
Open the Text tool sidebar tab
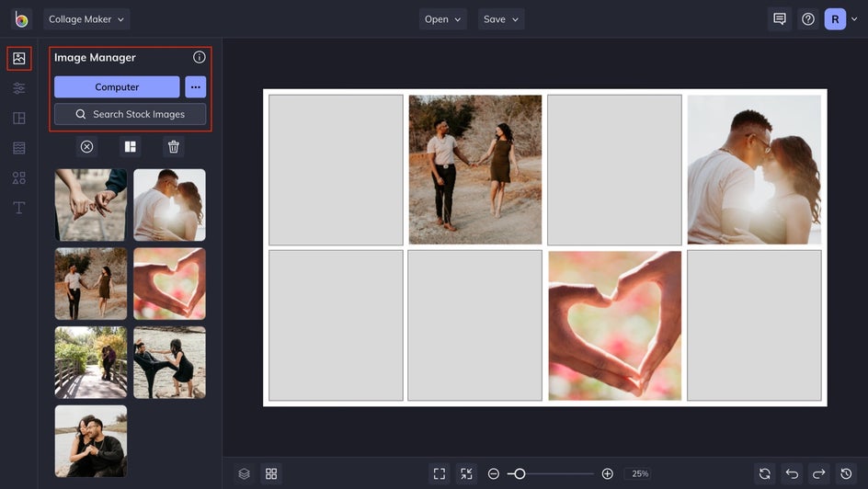[x=18, y=208]
